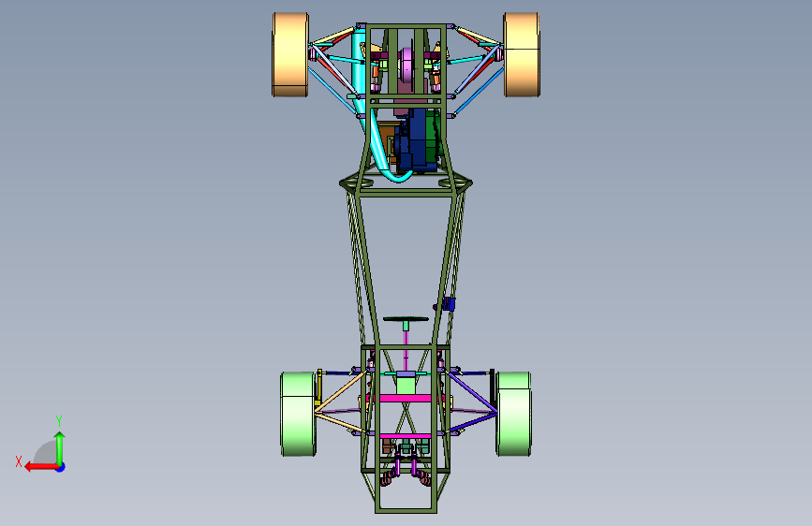
Task: Select the small blue box on the frame side
Action: pyautogui.click(x=449, y=304)
